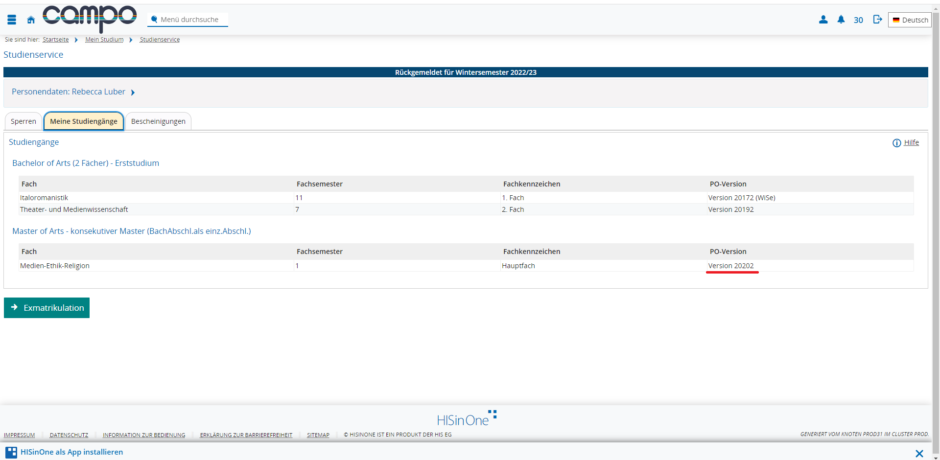Viewport: 940px width, 460px height.
Task: Click the Hilfe info icon
Action: tap(897, 143)
